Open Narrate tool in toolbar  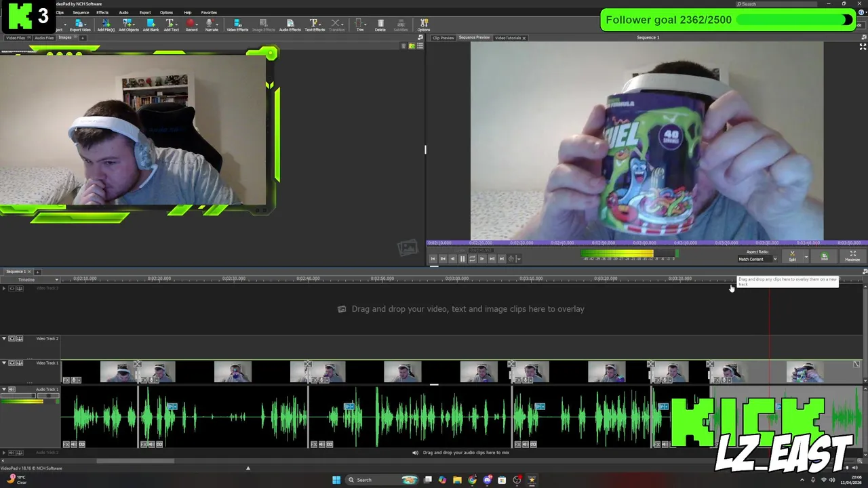[212, 26]
